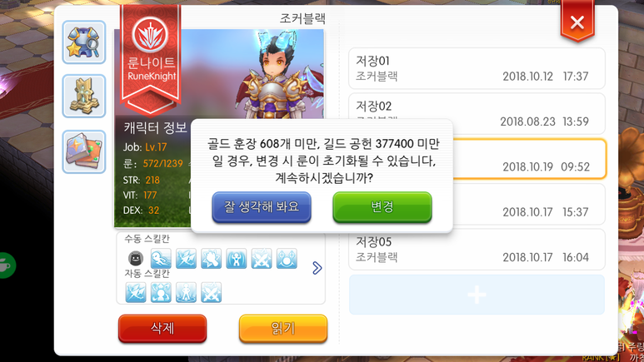Click the yellow 읽기 load button
644x362 pixels.
tap(283, 329)
